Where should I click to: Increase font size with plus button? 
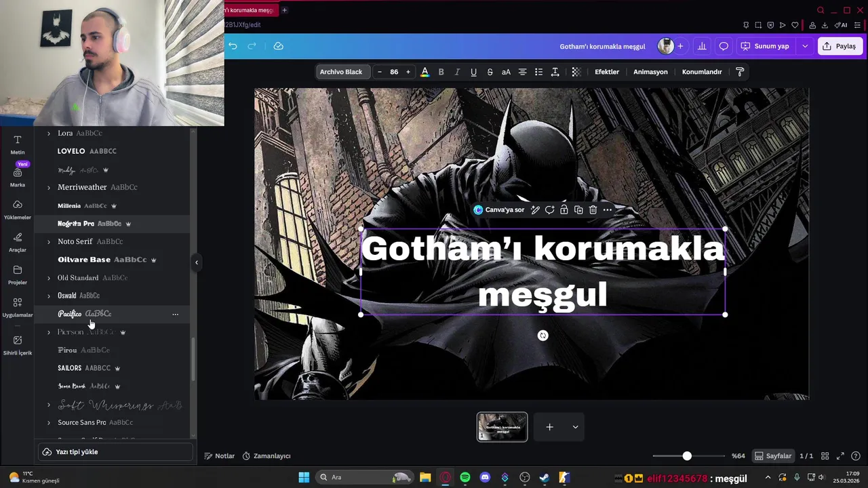click(408, 72)
